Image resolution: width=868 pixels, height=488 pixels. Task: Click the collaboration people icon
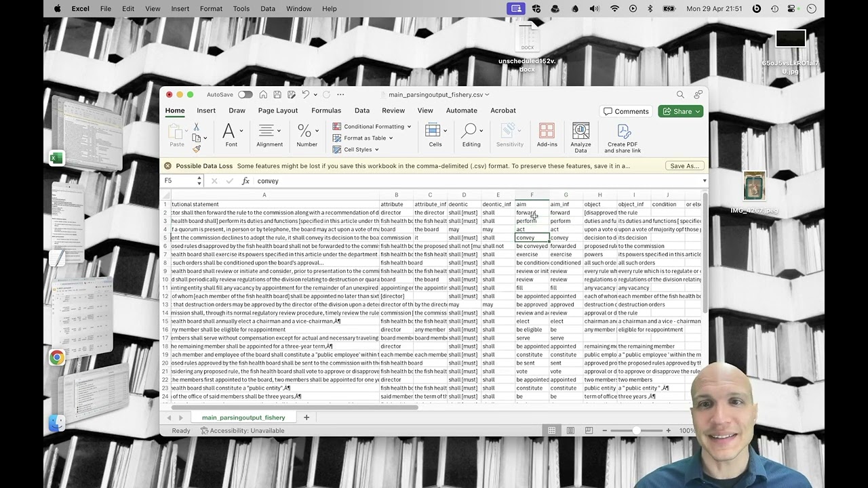click(698, 95)
